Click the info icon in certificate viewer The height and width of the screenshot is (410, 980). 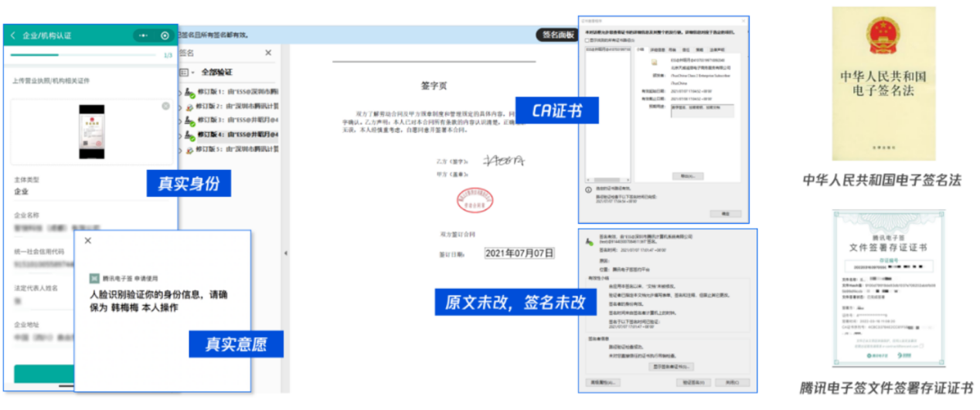tap(589, 188)
